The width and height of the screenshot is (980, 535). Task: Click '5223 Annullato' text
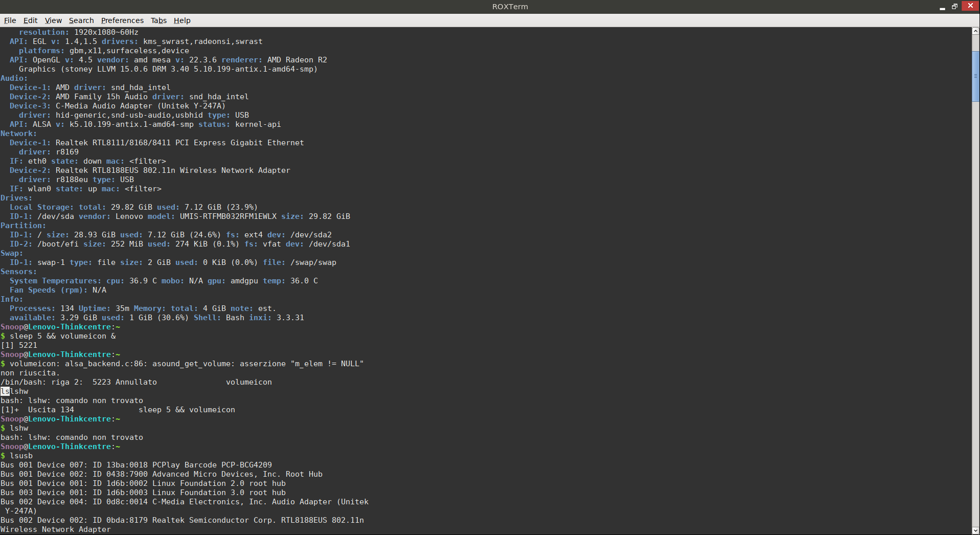point(125,382)
